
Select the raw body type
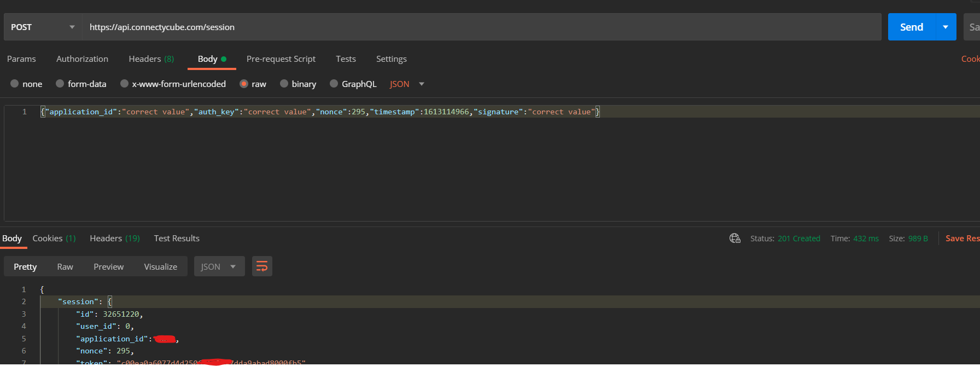click(253, 84)
